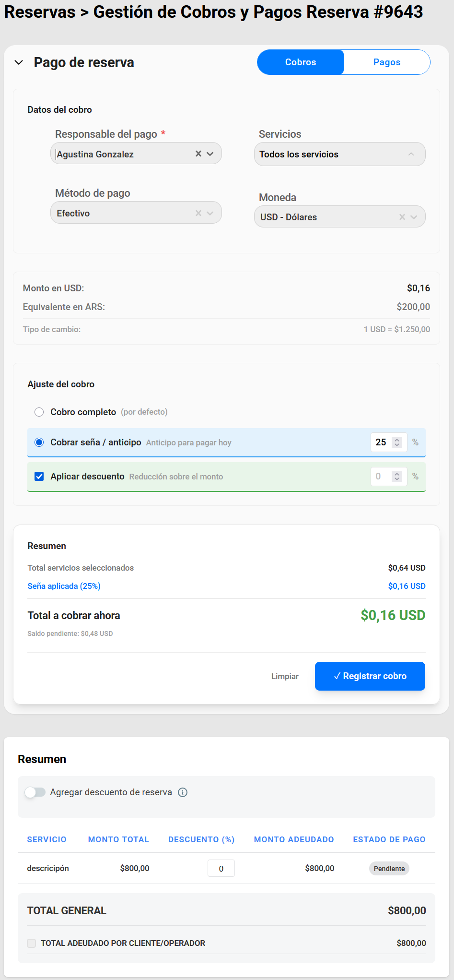Clear Agustina Gonzalez from Responsable del pago
Image resolution: width=454 pixels, height=980 pixels.
coord(198,154)
